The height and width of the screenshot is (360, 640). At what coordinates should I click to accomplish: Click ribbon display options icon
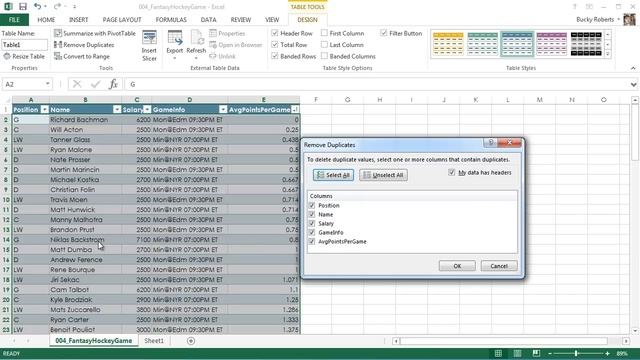589,7
